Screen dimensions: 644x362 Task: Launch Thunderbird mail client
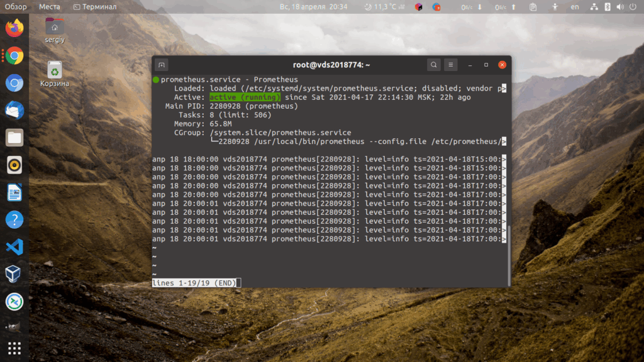14,111
